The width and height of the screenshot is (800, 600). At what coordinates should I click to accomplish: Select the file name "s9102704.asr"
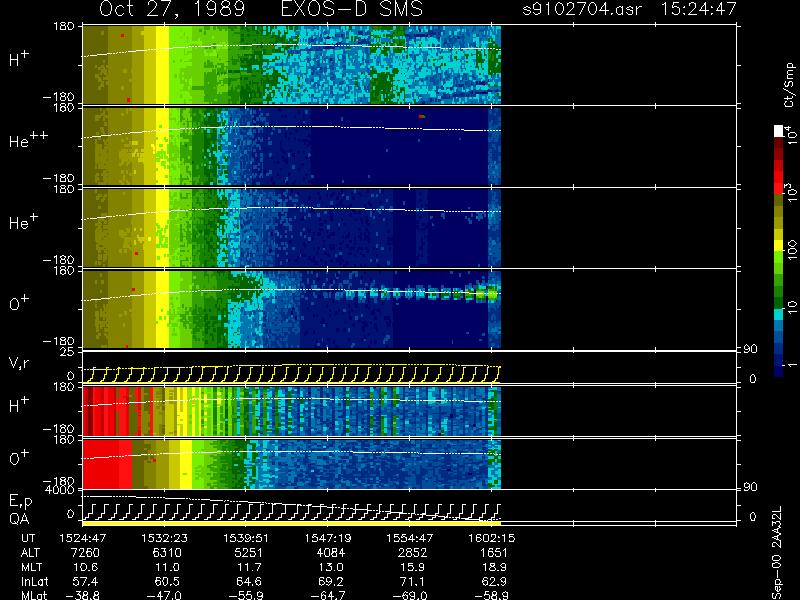(582, 9)
